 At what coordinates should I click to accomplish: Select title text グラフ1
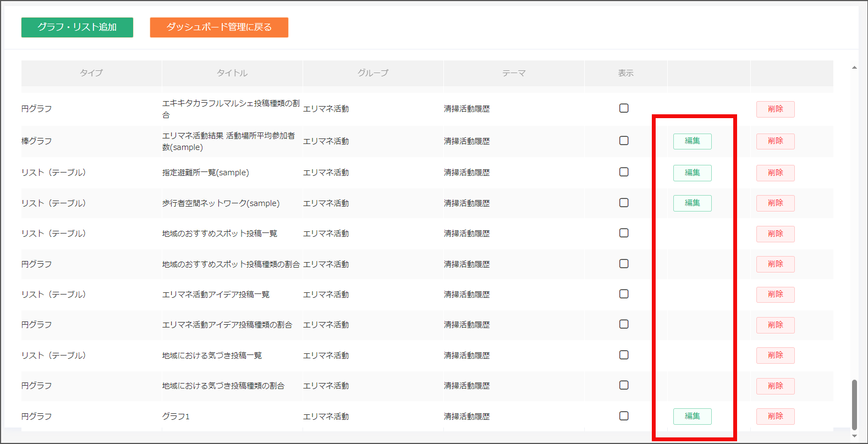coord(176,417)
